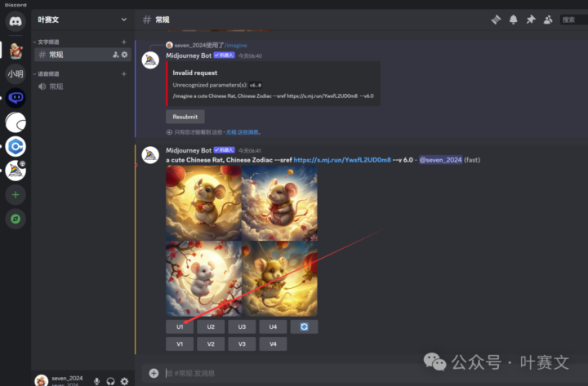
Task: Toggle headphone deafen
Action: coord(110,381)
